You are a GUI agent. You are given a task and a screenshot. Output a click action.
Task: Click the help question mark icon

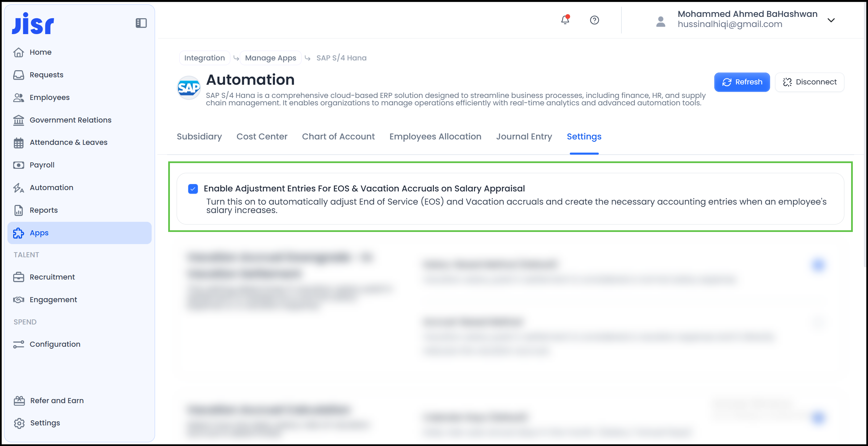coord(594,20)
